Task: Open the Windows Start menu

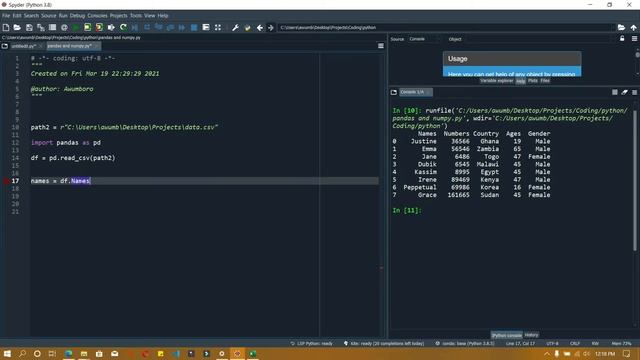Action: point(7,353)
